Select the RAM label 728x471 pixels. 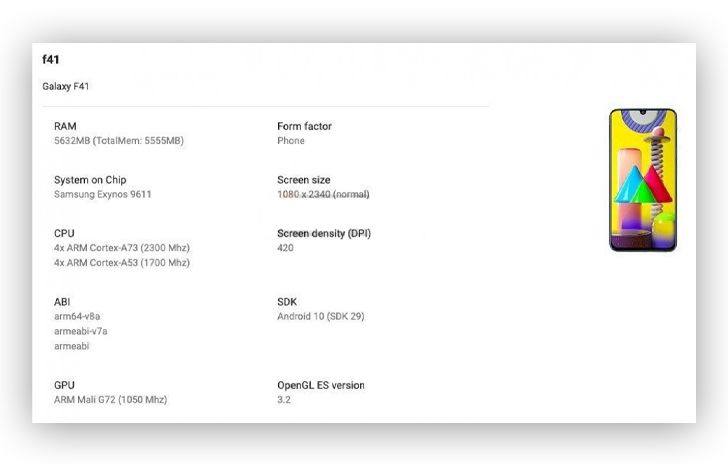pos(65,126)
